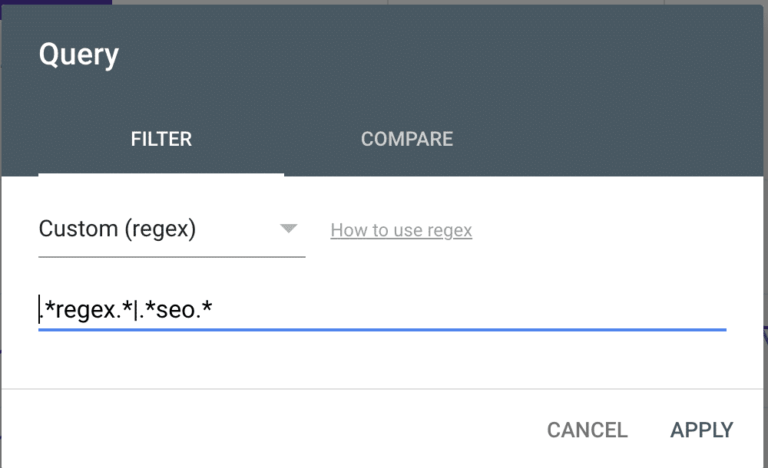Click the Query dialog title
768x468 pixels.
pyautogui.click(x=78, y=55)
